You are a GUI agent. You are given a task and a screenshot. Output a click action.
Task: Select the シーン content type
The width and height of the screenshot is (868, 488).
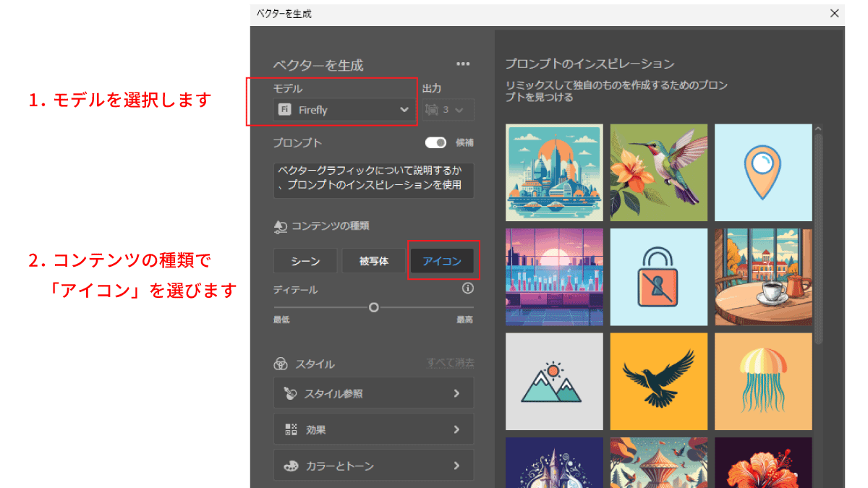305,261
